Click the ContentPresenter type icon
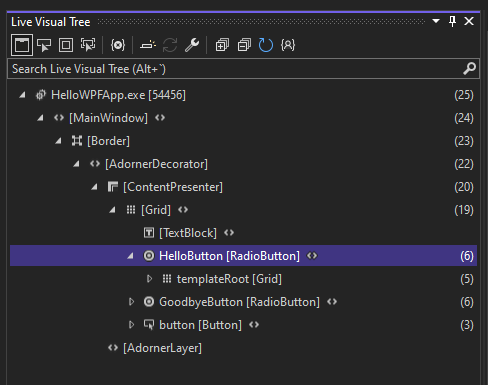Viewport: 488px width, 385px height. coord(113,187)
